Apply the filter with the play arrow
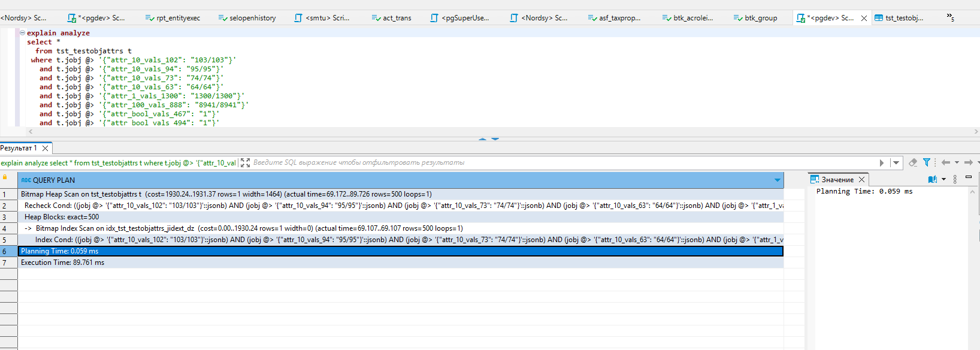The height and width of the screenshot is (350, 980). (881, 163)
